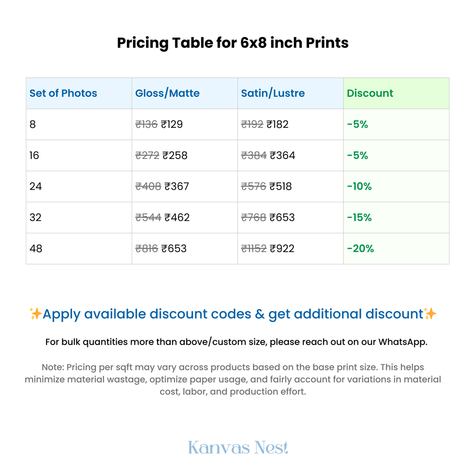Select the ₹922 Satin/Lustre price

pos(282,248)
